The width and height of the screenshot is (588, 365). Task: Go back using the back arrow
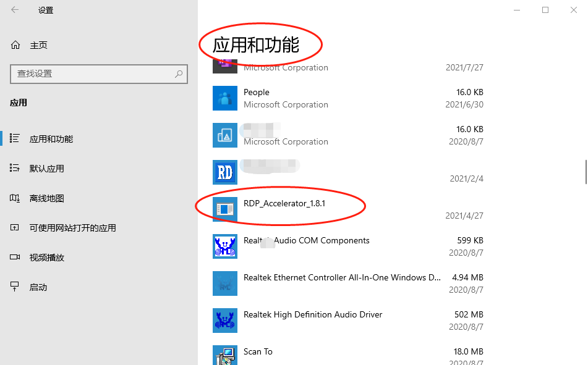15,10
